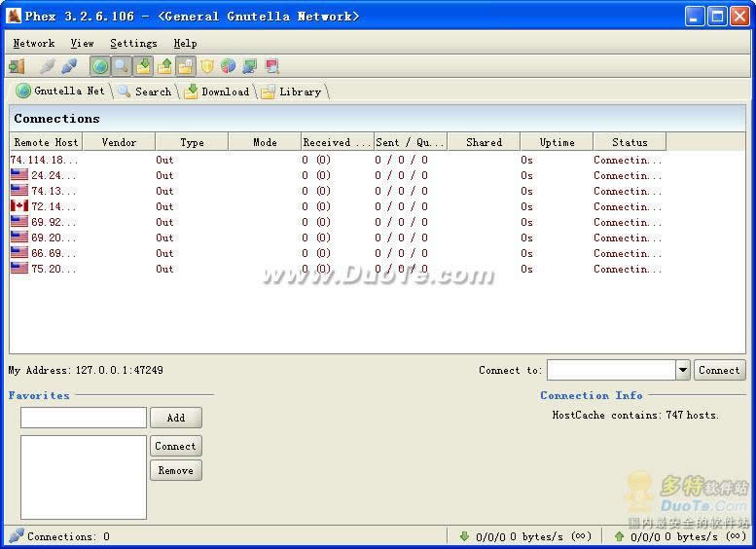Select the 66.69... host row
Screen dimensions: 756x549
click(338, 253)
